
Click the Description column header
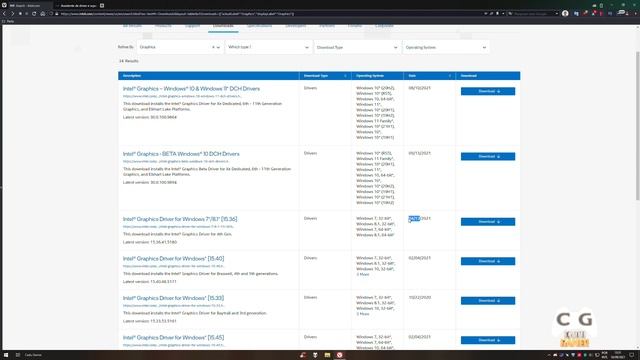tap(209, 76)
